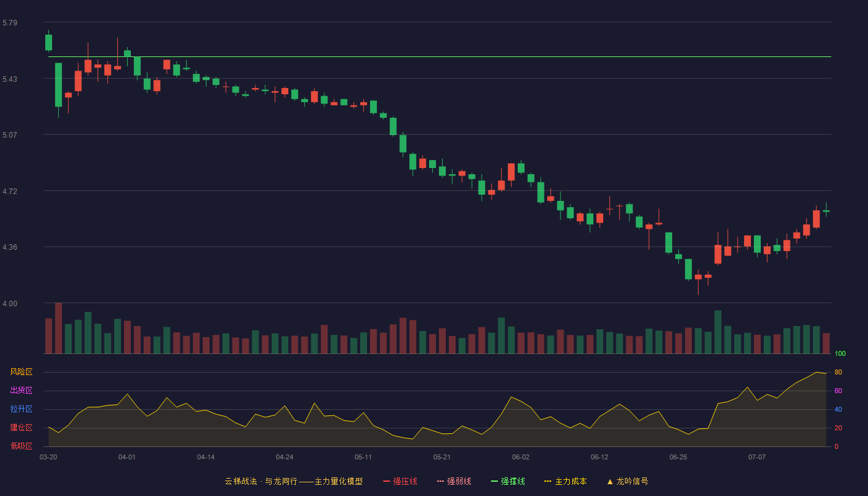The image size is (868, 496).
Task: Toggle the 强弱线 legend series
Action: coord(454,481)
